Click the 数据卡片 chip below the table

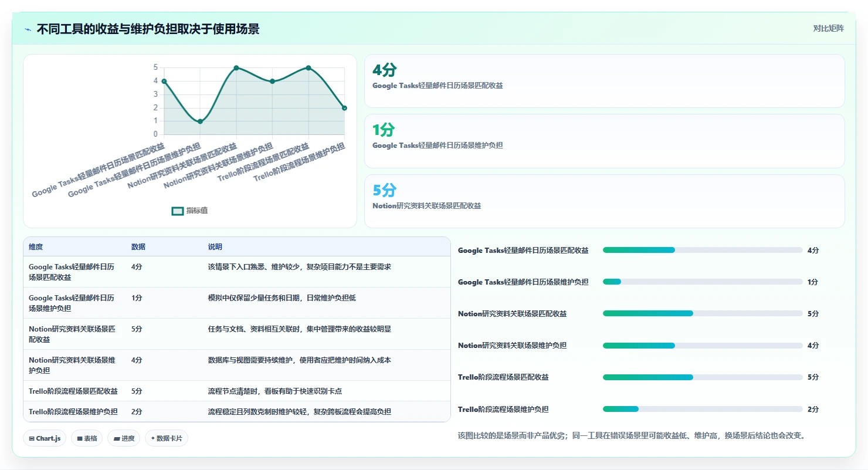[167, 438]
